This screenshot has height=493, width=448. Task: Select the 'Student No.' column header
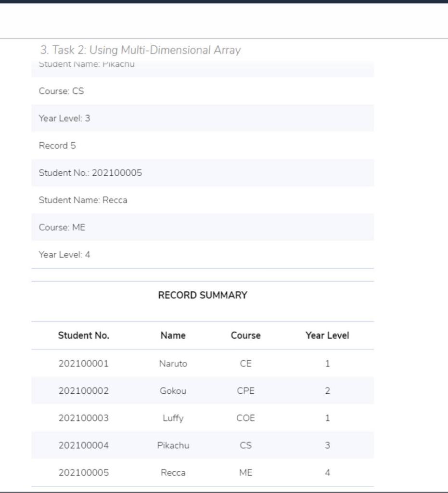(84, 336)
